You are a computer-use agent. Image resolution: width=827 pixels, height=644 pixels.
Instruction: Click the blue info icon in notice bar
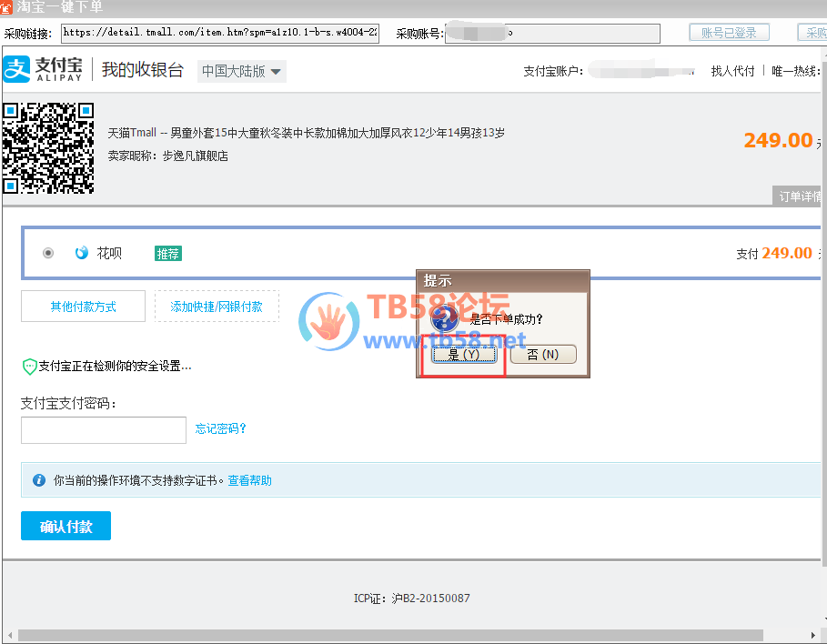[39, 480]
